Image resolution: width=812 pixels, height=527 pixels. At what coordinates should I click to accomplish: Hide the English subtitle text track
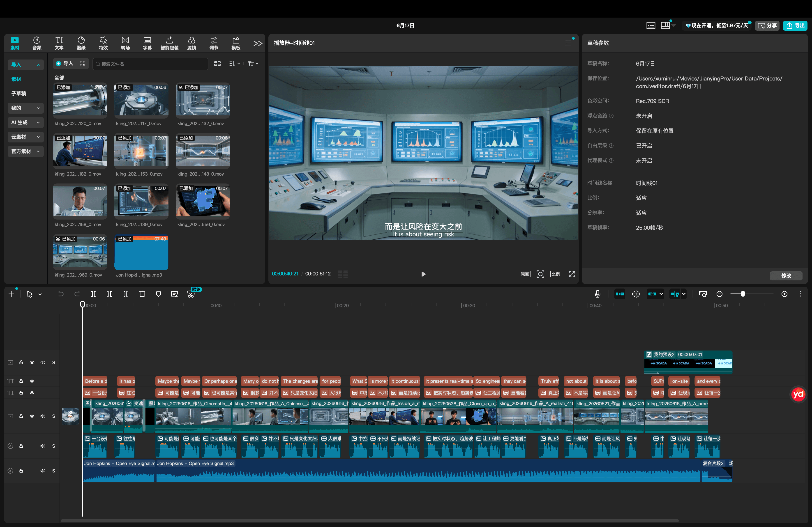(x=32, y=381)
